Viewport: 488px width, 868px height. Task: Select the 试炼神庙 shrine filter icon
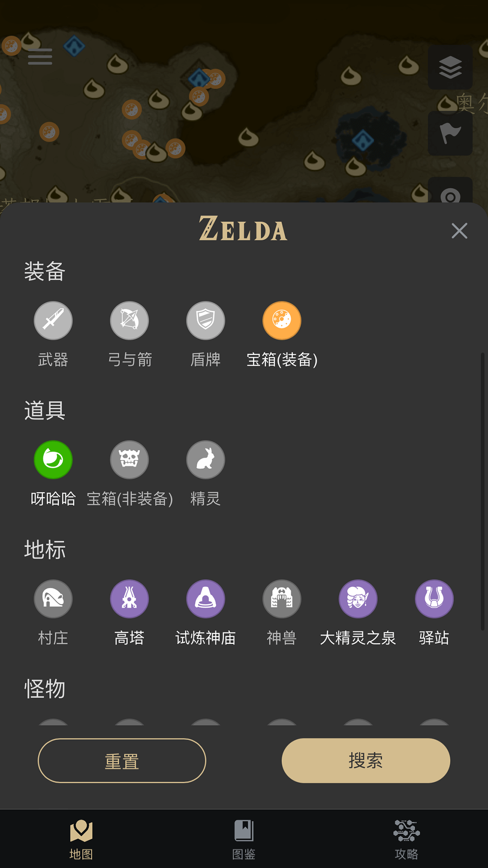(205, 598)
